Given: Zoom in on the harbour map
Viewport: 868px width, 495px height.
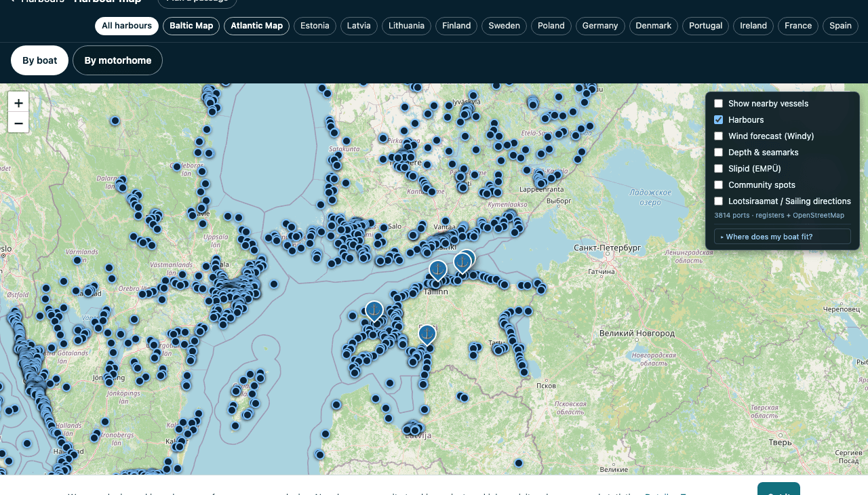Looking at the screenshot, I should point(18,103).
